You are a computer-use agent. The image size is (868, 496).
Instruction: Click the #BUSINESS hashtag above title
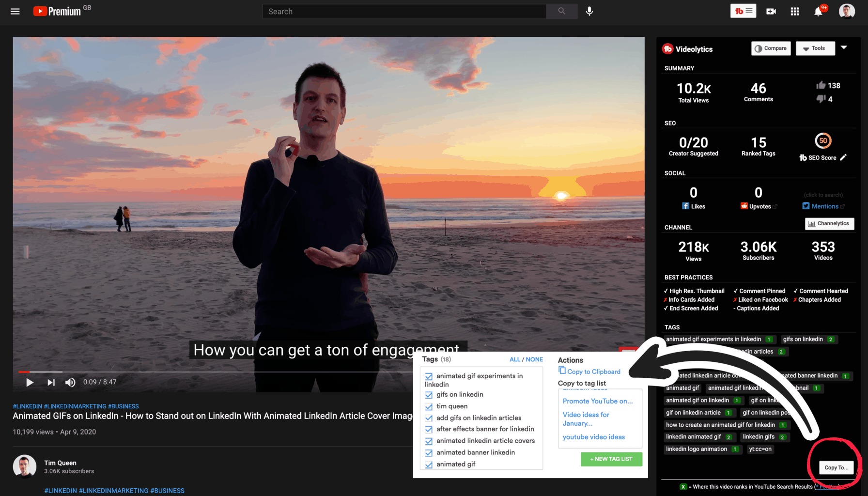click(x=124, y=406)
